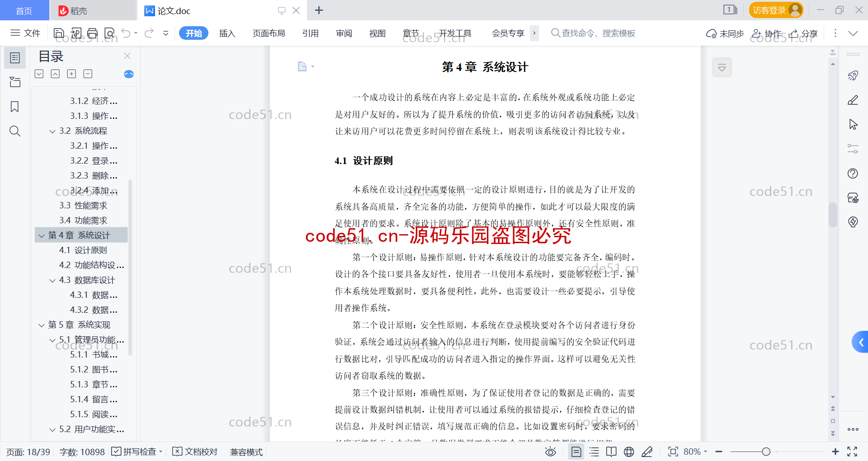Click the document vertical scrollbar thumb
Screen dimensions: 868x461
click(833, 215)
